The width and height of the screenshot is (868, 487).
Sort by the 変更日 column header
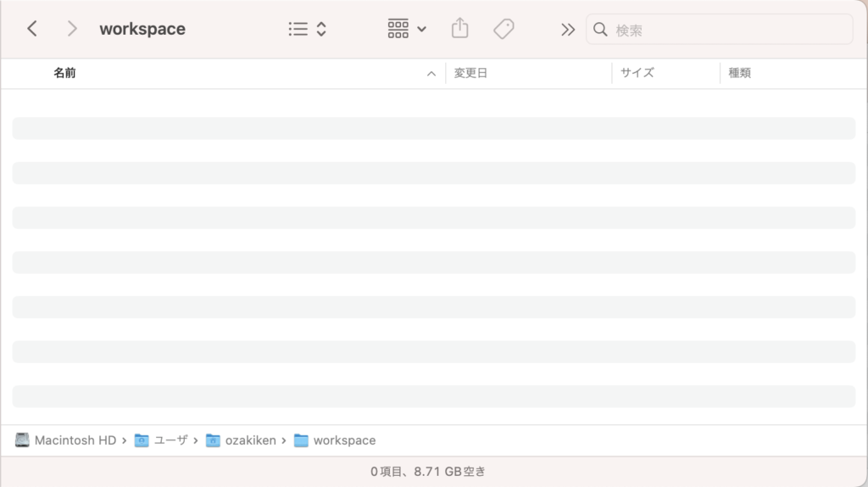click(470, 73)
